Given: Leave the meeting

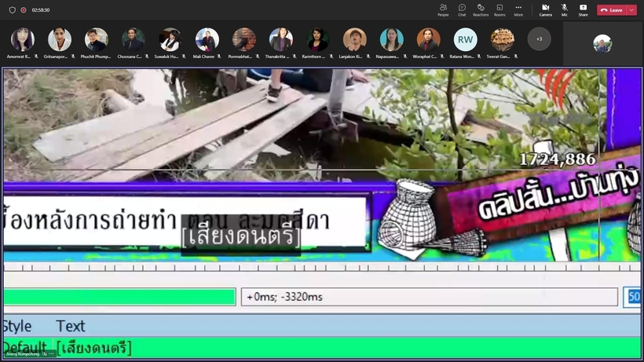Looking at the screenshot, I should click(x=611, y=10).
